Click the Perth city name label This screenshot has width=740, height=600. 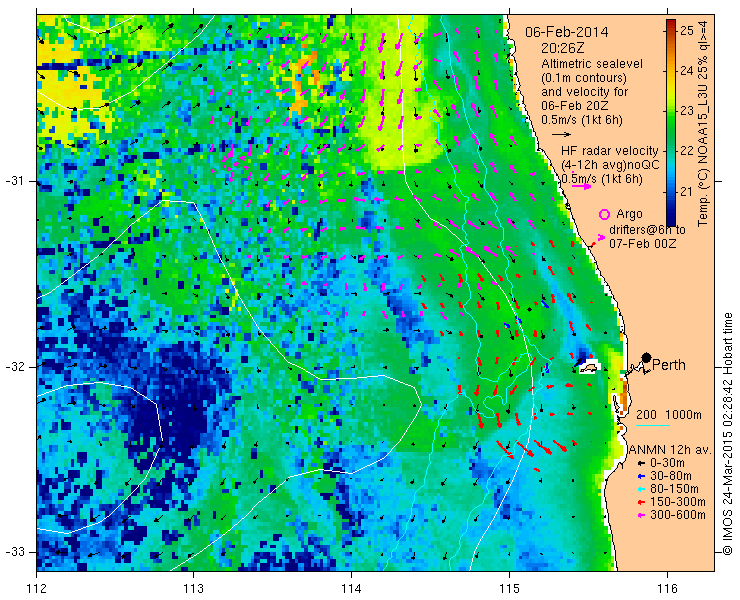pyautogui.click(x=669, y=365)
